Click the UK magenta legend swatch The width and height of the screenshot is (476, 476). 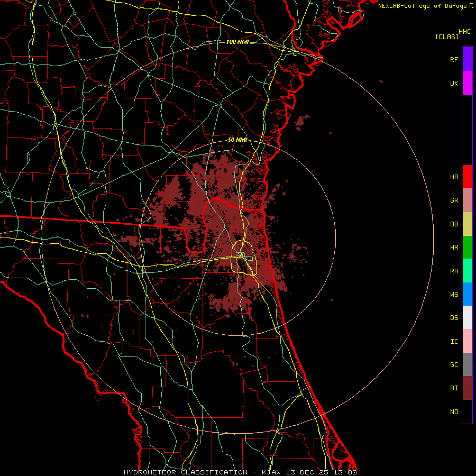[467, 83]
